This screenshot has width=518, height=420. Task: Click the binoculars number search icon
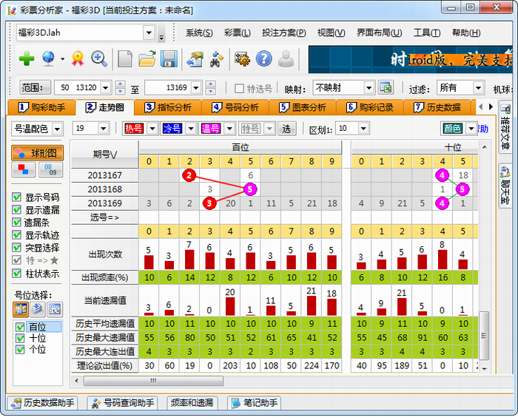tap(217, 58)
